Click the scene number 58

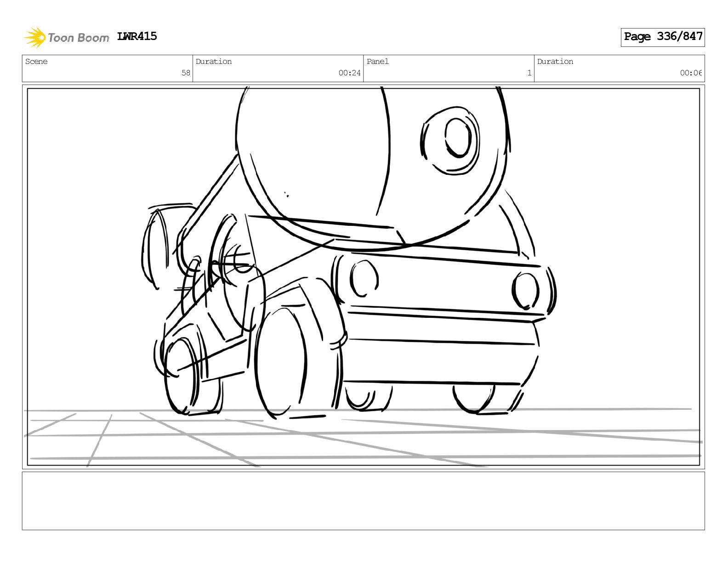pos(186,73)
